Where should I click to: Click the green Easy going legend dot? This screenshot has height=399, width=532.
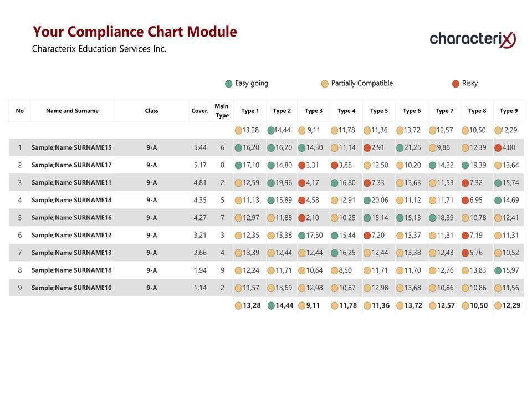click(228, 84)
